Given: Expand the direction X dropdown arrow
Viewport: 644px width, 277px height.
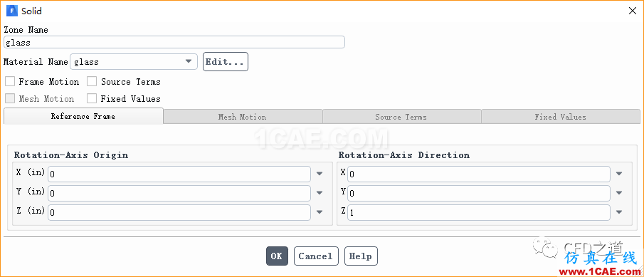Looking at the screenshot, I should point(619,174).
